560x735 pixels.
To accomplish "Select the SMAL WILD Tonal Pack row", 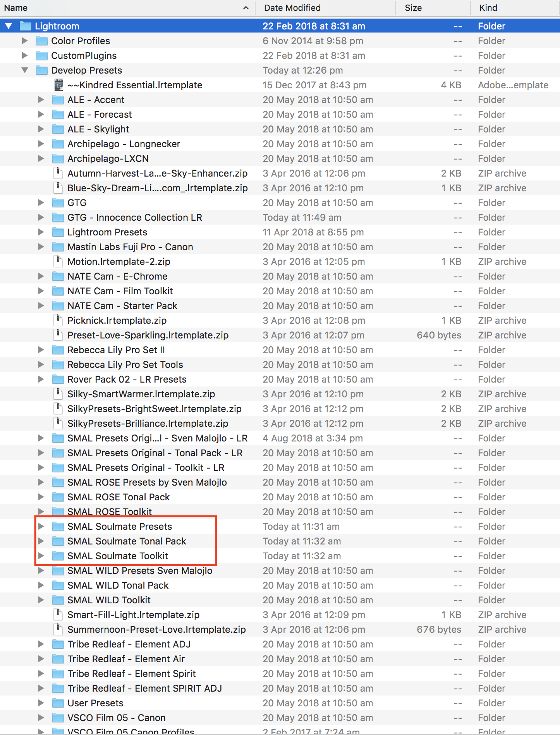I will 280,585.
